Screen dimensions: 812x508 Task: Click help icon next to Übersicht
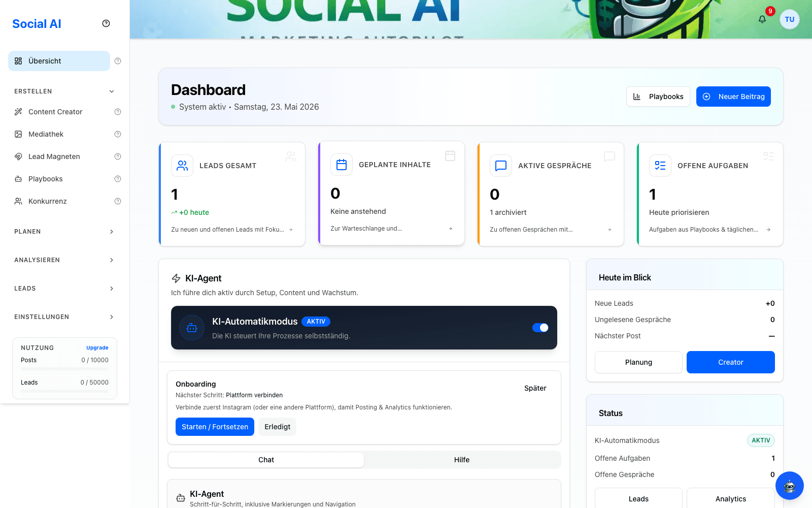(118, 61)
